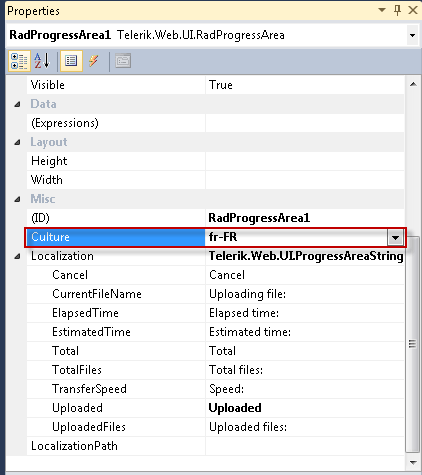422x475 pixels.
Task: Edit the 'Estimated time:' value
Action: pyautogui.click(x=305, y=332)
